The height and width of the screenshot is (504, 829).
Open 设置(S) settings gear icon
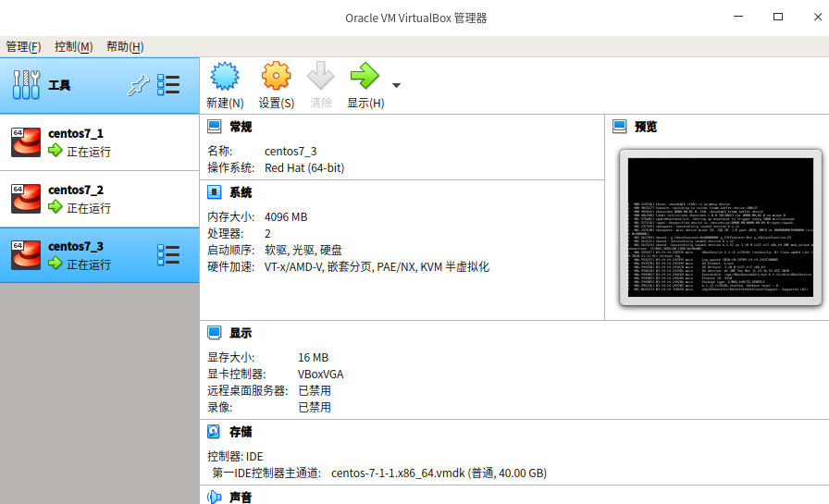coord(276,76)
